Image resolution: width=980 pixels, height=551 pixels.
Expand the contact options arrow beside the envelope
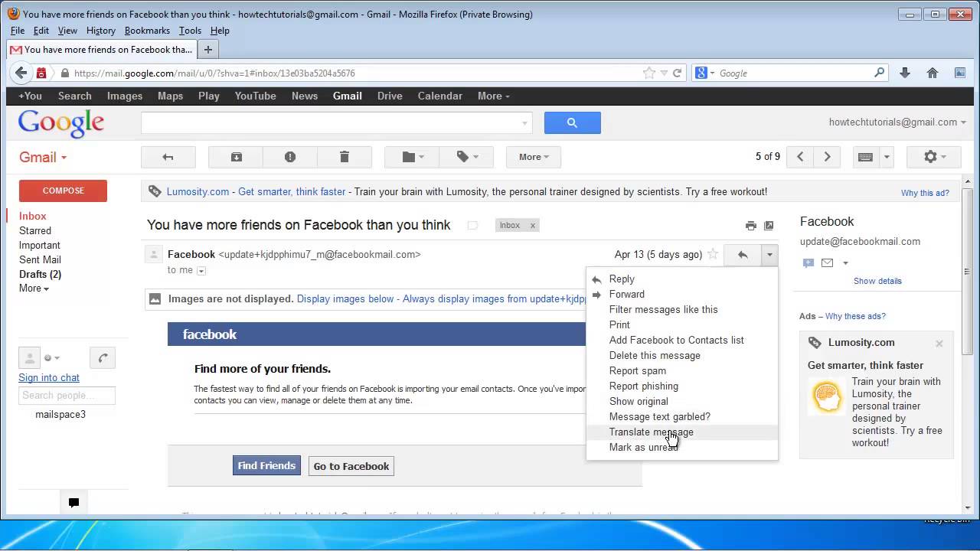tap(845, 263)
